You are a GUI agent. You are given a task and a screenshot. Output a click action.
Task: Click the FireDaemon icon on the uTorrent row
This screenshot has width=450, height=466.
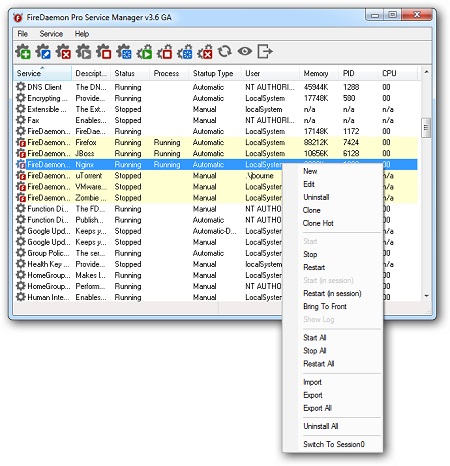(21, 175)
